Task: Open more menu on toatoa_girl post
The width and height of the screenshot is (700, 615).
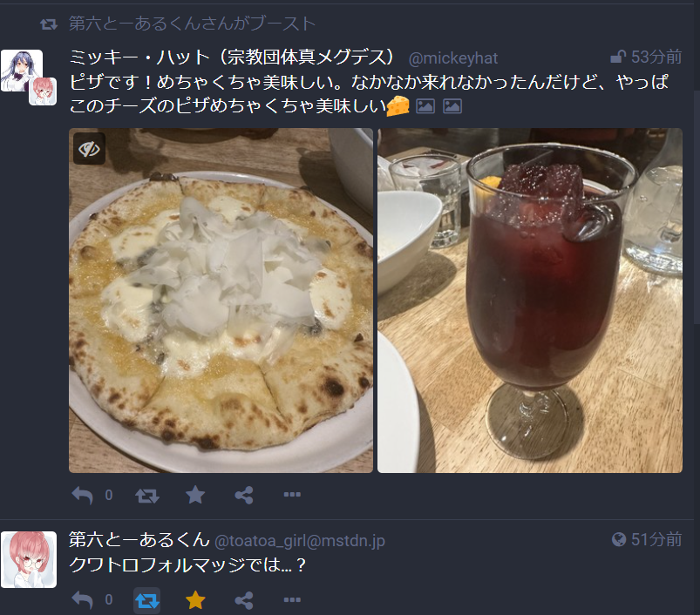Action: (x=292, y=599)
